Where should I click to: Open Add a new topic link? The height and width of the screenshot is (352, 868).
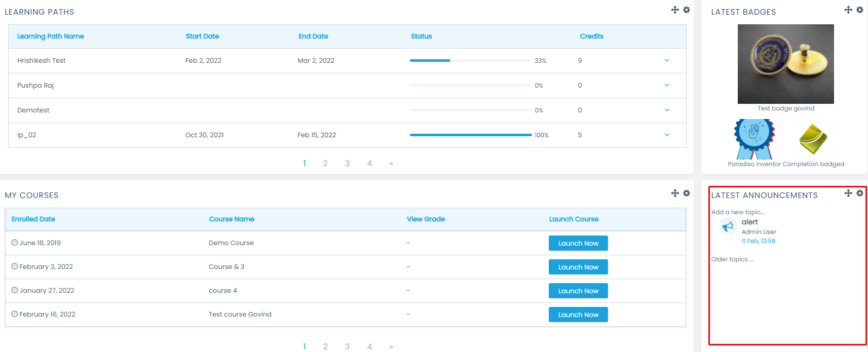point(738,212)
